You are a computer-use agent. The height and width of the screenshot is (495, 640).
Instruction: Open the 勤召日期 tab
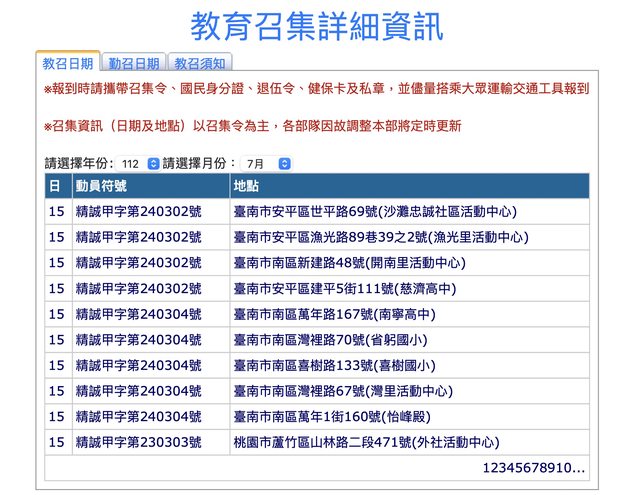(134, 62)
